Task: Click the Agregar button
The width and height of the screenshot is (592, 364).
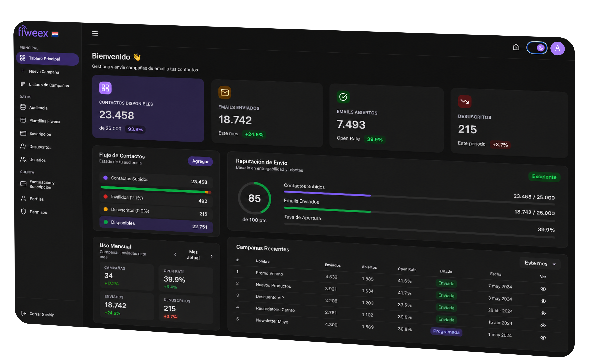Action: tap(200, 161)
